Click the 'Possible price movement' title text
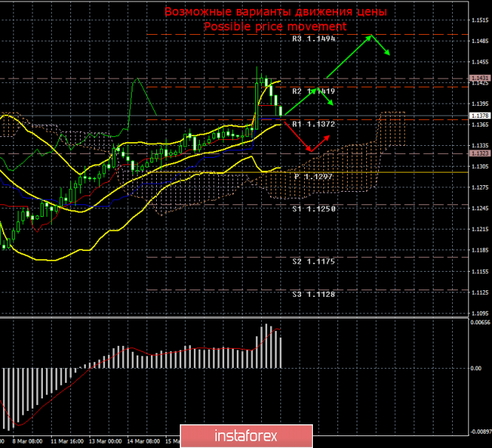Viewport: 492px width, 448px height. pyautogui.click(x=275, y=27)
